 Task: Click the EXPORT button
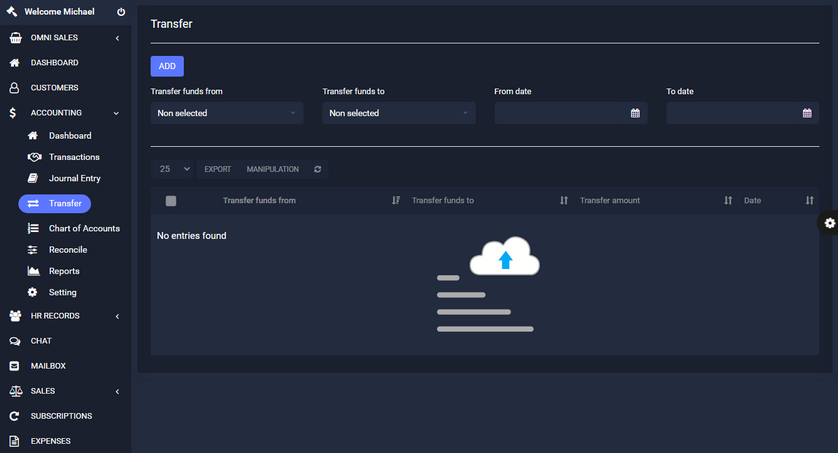218,169
